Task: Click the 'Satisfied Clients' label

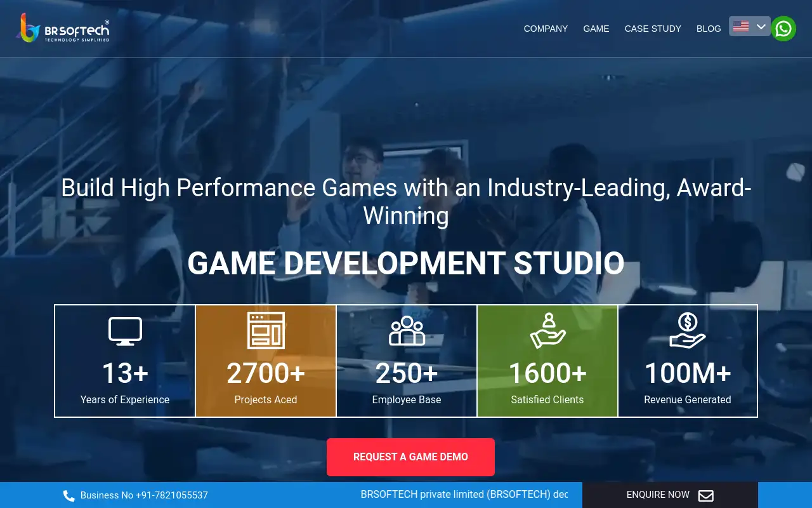Action: [x=547, y=399]
